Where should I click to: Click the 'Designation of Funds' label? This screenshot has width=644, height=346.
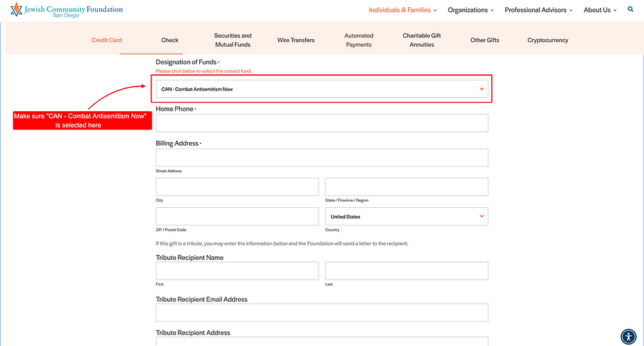click(x=186, y=62)
